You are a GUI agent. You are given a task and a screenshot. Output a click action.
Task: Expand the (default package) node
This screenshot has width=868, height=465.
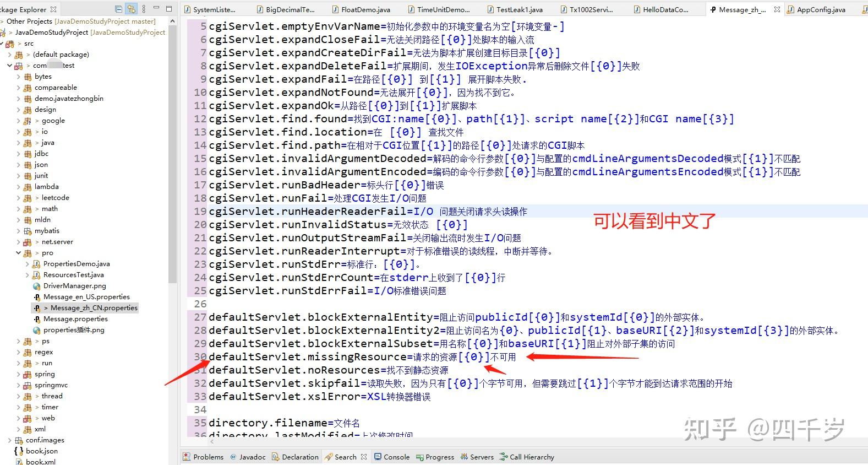(10, 55)
